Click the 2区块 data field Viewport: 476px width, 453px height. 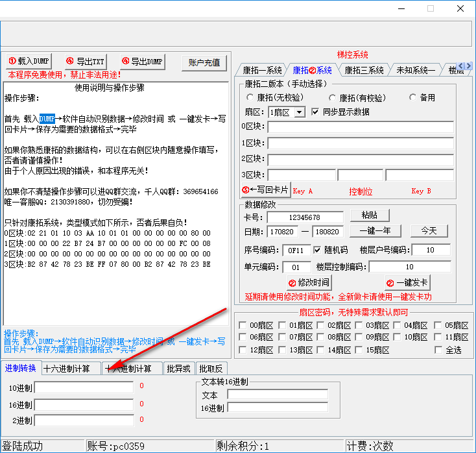point(361,160)
